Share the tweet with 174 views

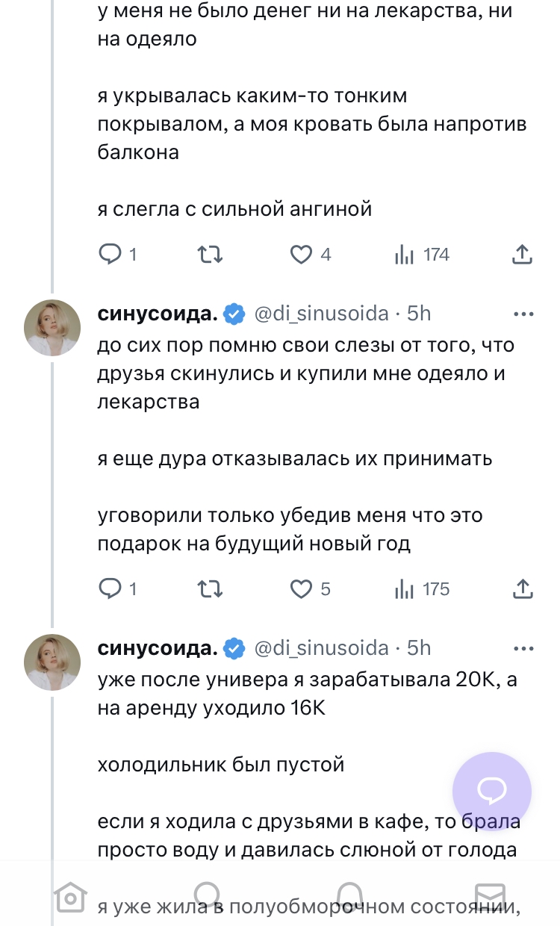coord(523,255)
